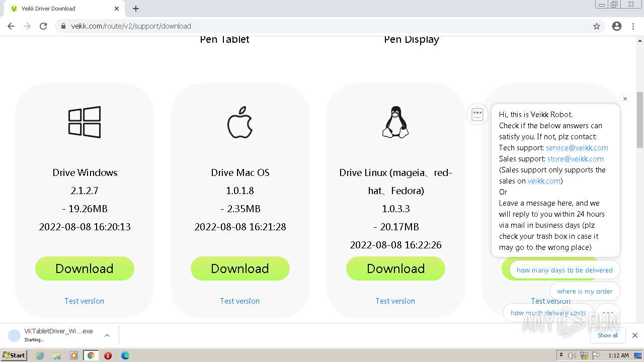Click the Veikk Robot chat avatar

coord(477,114)
